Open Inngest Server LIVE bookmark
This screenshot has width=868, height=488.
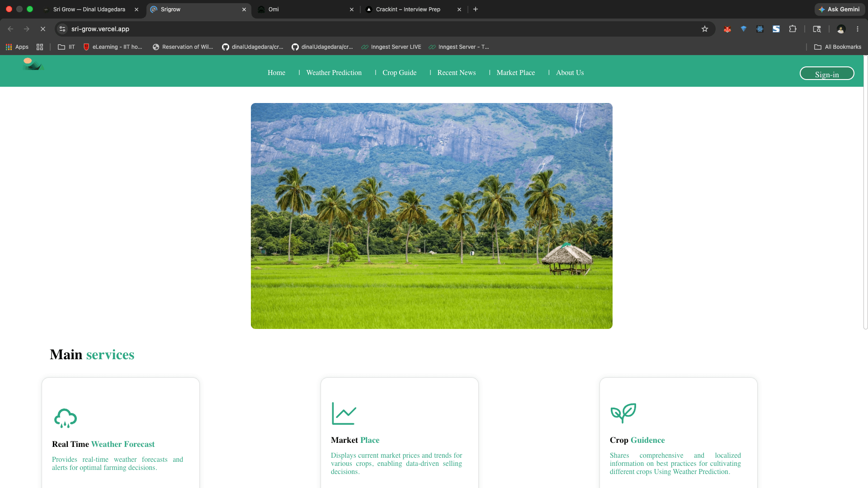391,47
